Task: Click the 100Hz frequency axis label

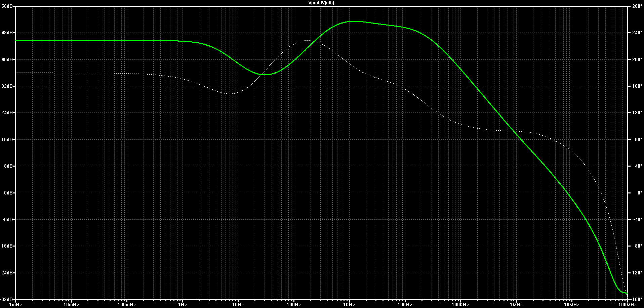Action: point(293,305)
